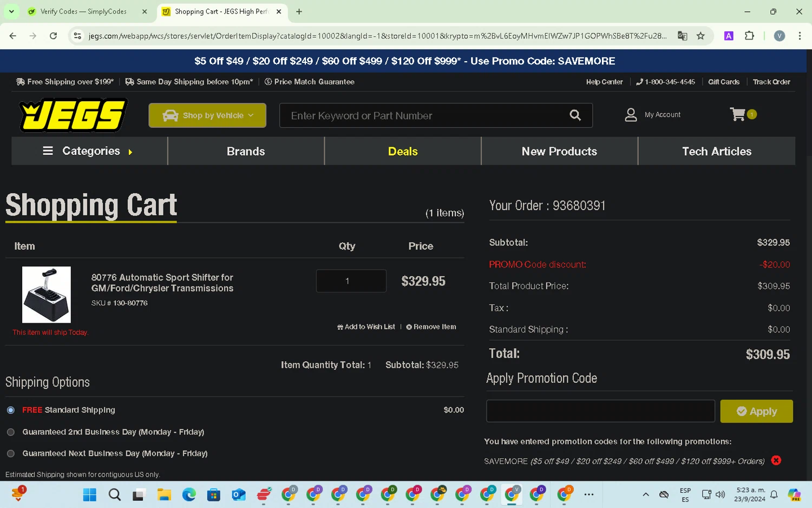Click the JEGS logo
This screenshot has width=812, height=508.
point(74,115)
